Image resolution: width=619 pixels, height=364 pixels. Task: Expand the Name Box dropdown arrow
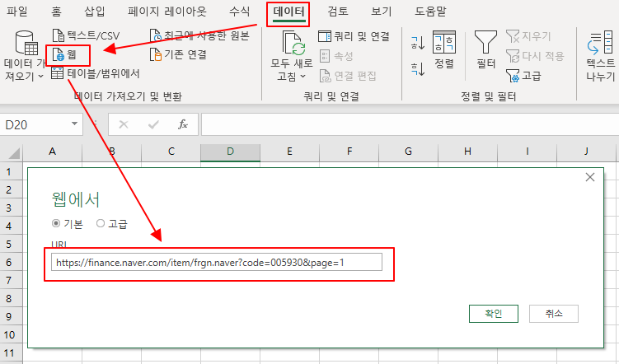coord(74,124)
